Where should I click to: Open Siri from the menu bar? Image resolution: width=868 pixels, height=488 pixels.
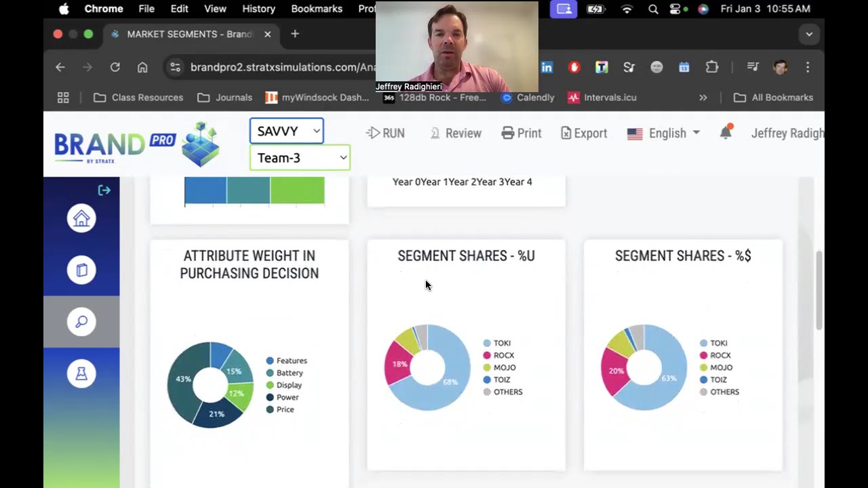(703, 9)
